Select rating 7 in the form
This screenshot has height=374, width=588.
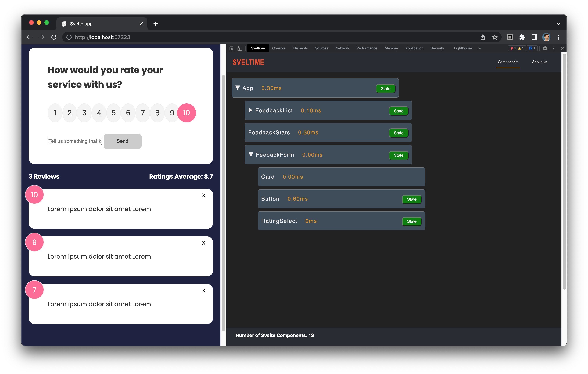click(143, 113)
